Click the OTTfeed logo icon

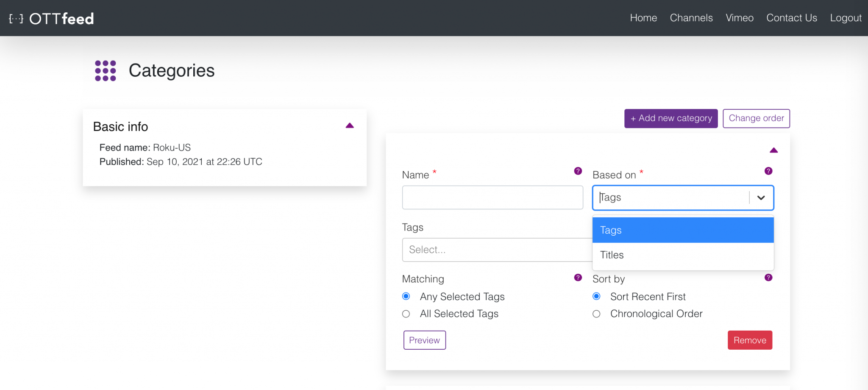[15, 18]
